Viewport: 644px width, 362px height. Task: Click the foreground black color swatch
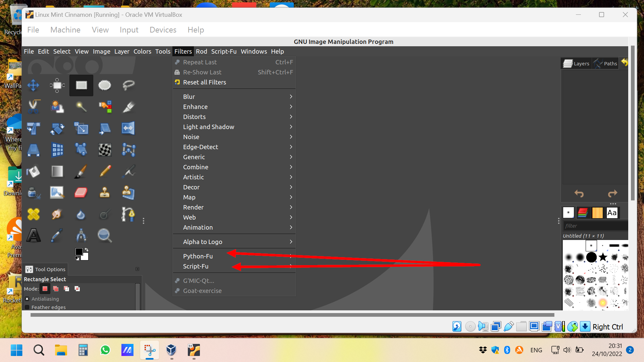(79, 252)
